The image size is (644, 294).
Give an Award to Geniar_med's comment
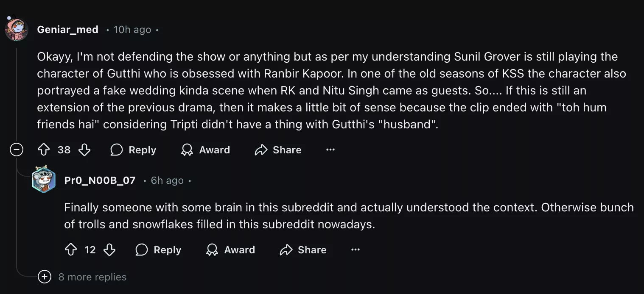tap(205, 150)
